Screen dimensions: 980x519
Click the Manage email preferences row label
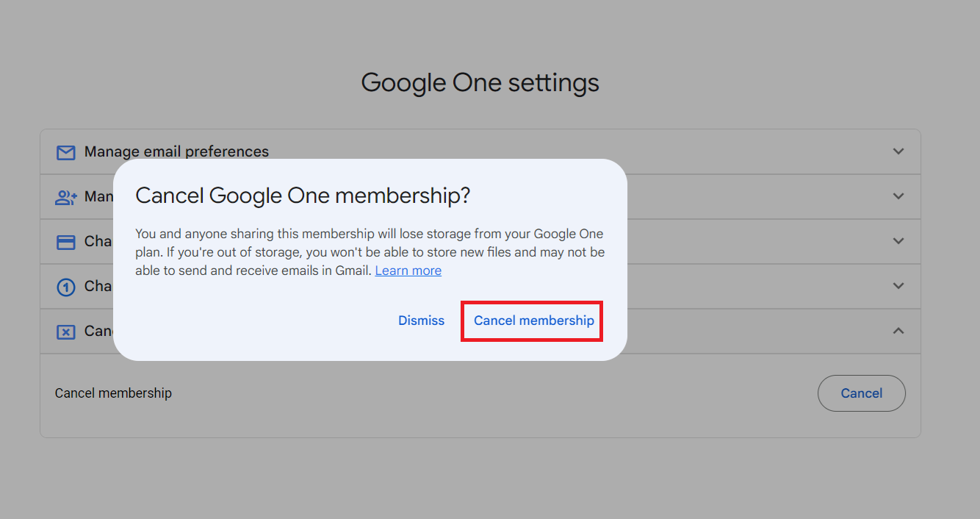click(176, 151)
